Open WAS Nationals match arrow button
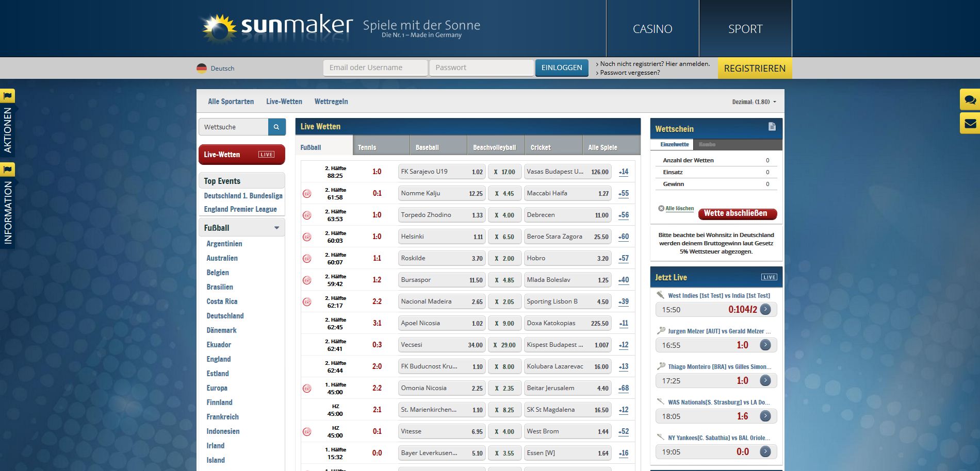 pyautogui.click(x=765, y=416)
